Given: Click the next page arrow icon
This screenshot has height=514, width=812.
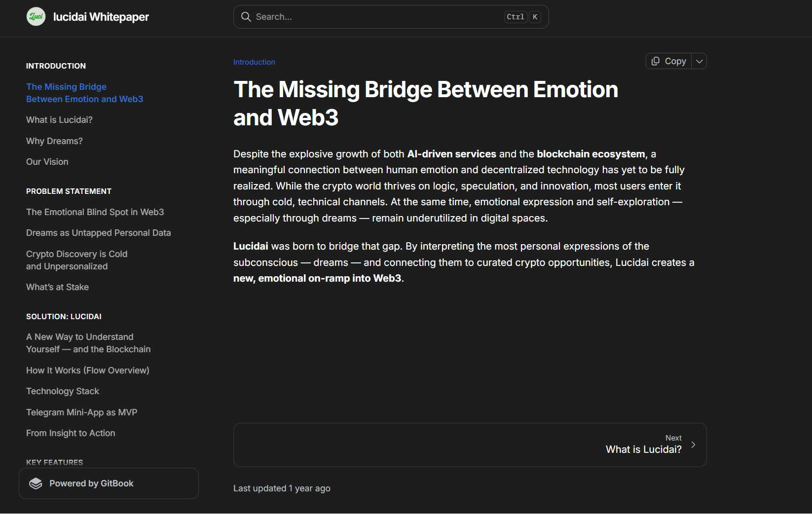Looking at the screenshot, I should click(x=693, y=445).
